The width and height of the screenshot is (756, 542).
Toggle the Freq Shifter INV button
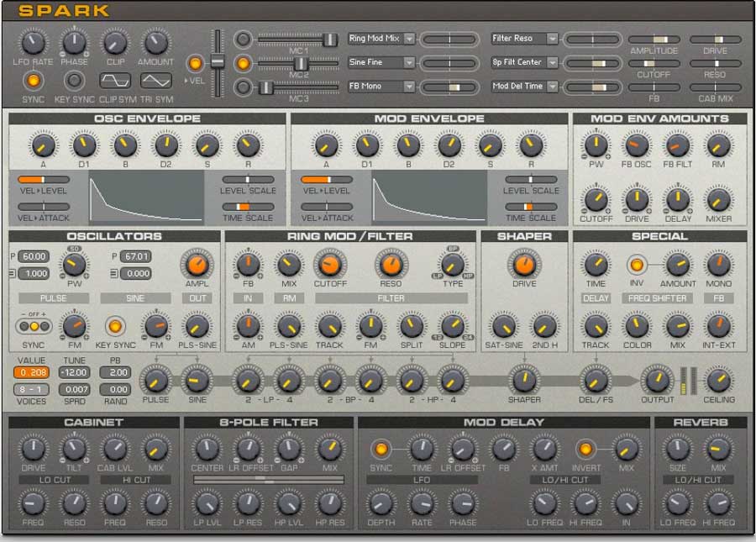[x=637, y=265]
